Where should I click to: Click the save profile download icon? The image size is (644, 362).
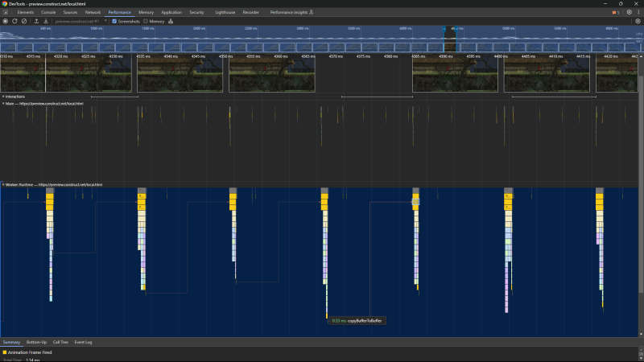(x=46, y=21)
